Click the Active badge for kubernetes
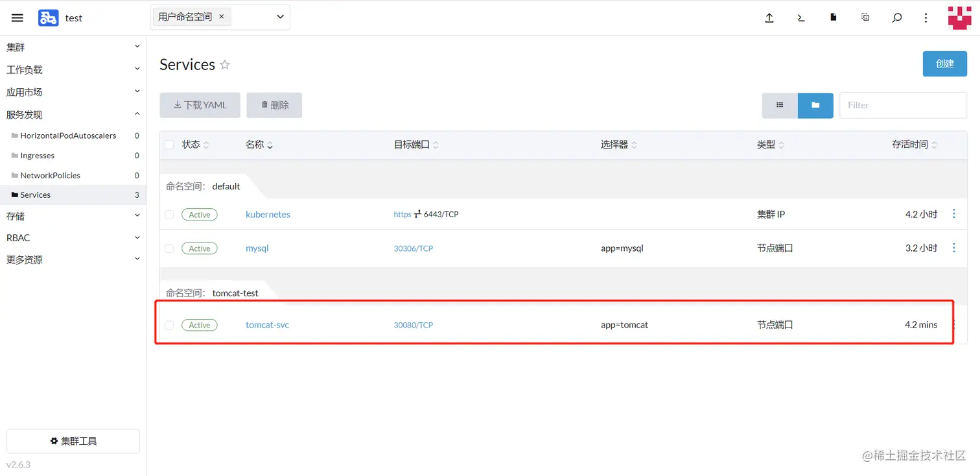The image size is (980, 476). 200,215
